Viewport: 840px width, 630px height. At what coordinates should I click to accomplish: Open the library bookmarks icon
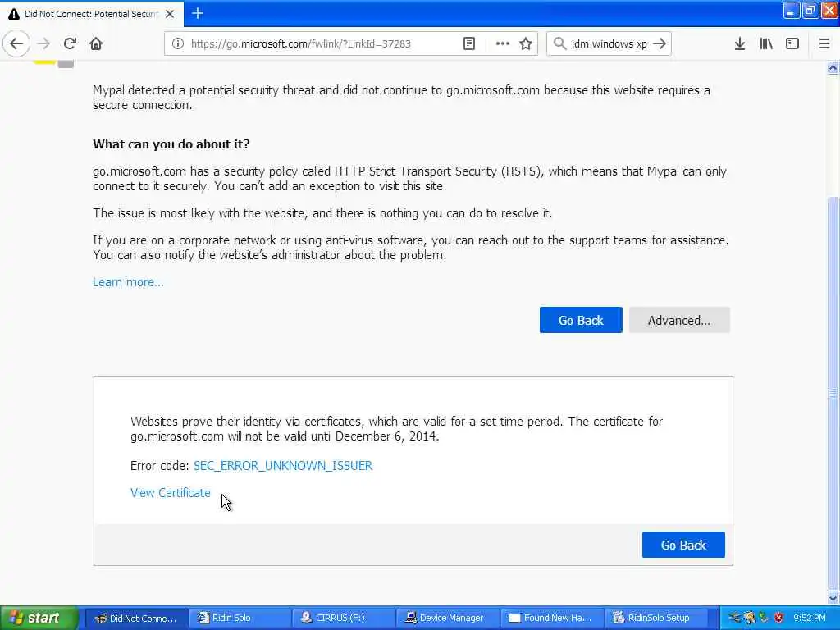tap(766, 43)
